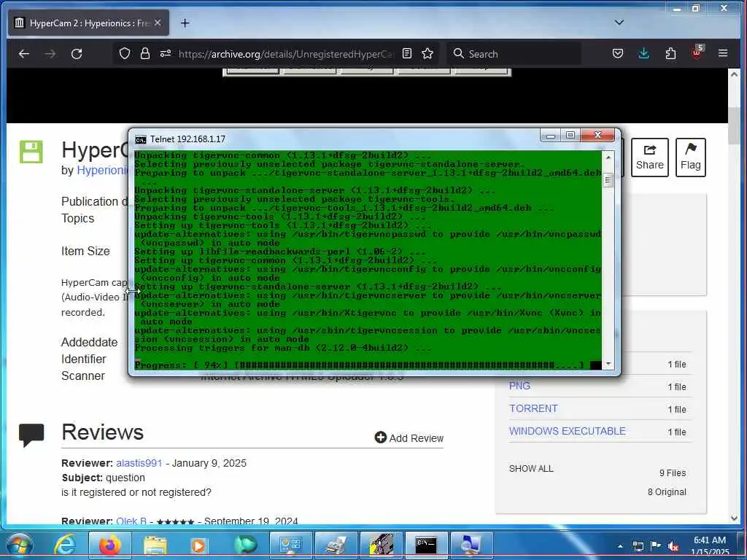Close the HyperCam 2 tab
Image resolution: width=747 pixels, height=560 pixels.
click(x=158, y=23)
